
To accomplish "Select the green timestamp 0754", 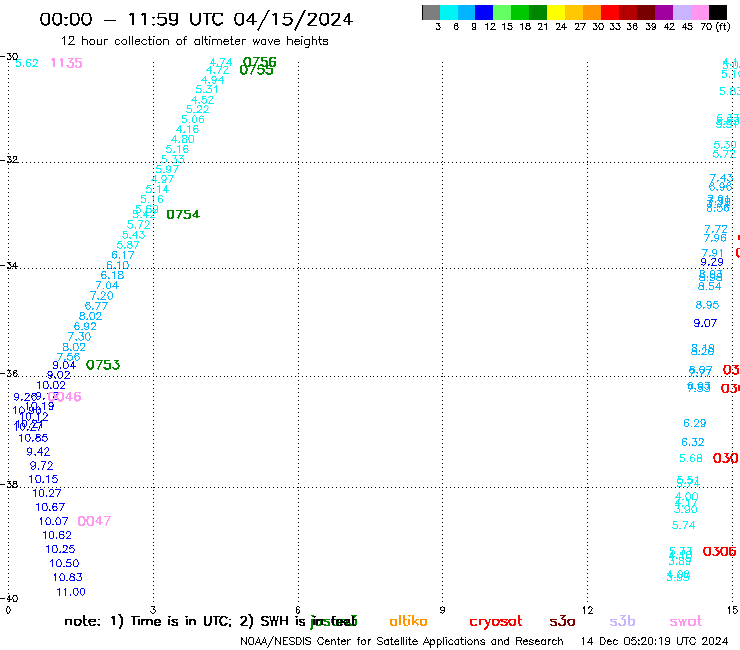I will click(x=183, y=214).
